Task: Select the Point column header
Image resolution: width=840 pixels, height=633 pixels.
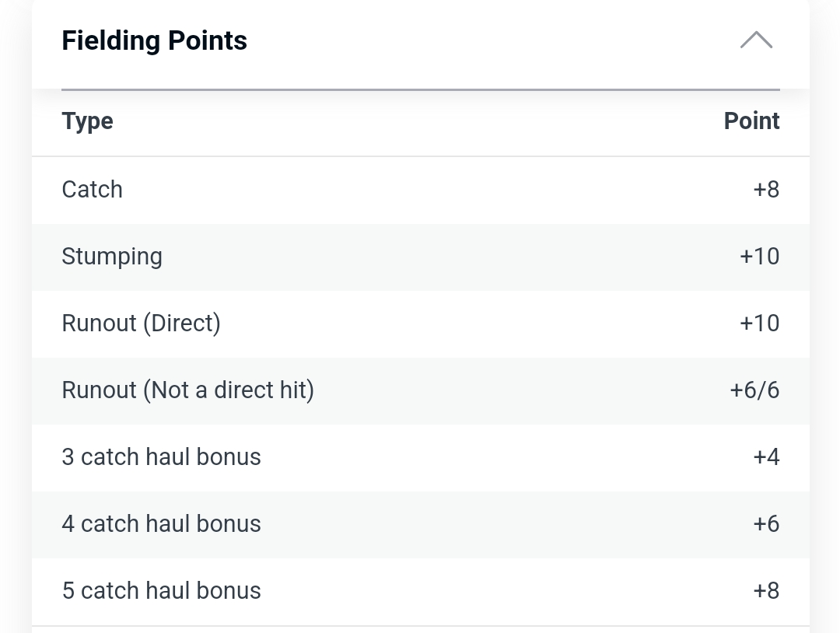Action: [751, 121]
